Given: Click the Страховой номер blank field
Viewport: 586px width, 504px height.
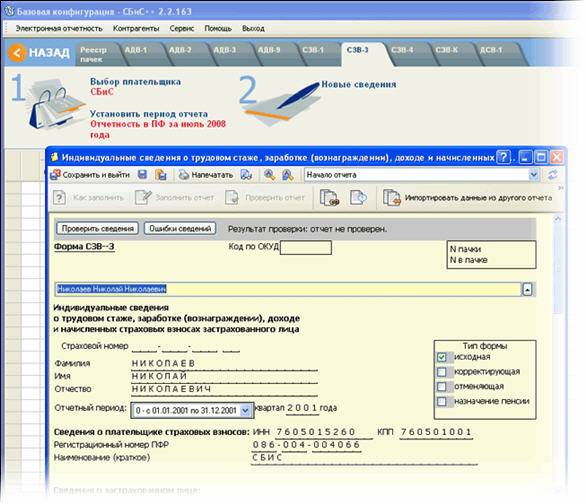Looking at the screenshot, I should click(186, 347).
